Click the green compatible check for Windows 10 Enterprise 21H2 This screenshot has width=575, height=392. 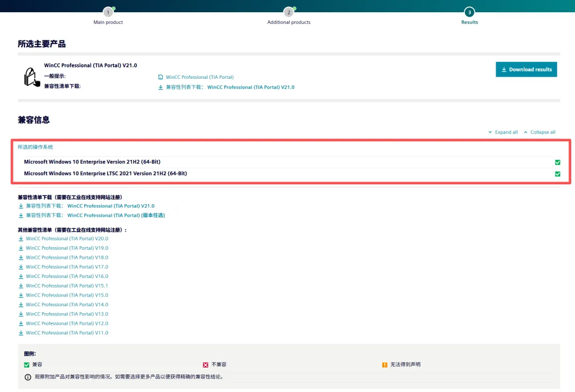tap(557, 162)
